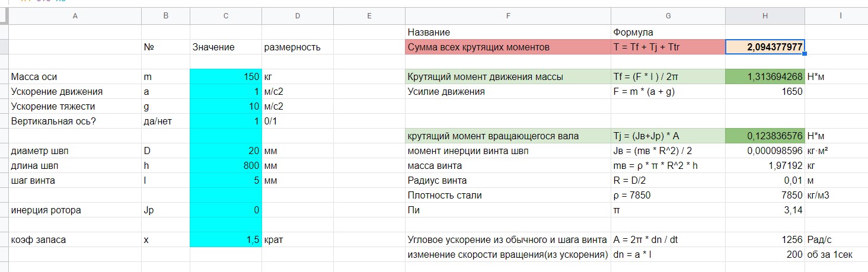Viewport: 868px width, 272px height.
Task: Select the movement force value 1650
Action: 765,91
